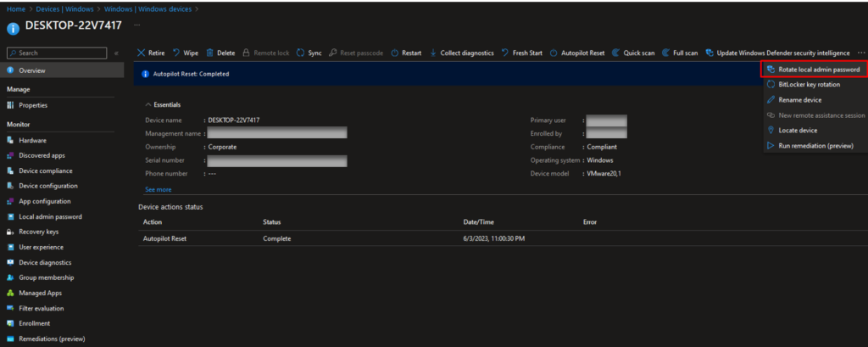Click the Discovered apps sidebar icon
Viewport: 868px width, 347px height.
[10, 156]
